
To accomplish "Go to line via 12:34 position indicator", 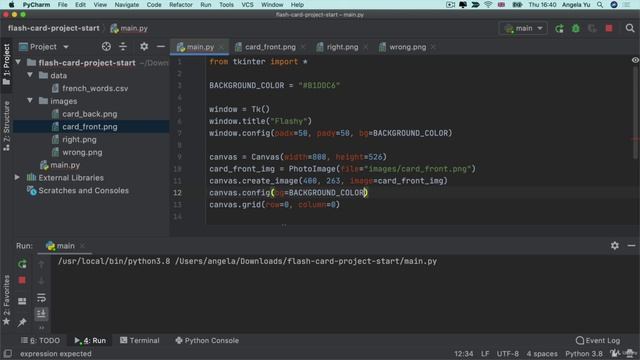I will tap(463, 353).
